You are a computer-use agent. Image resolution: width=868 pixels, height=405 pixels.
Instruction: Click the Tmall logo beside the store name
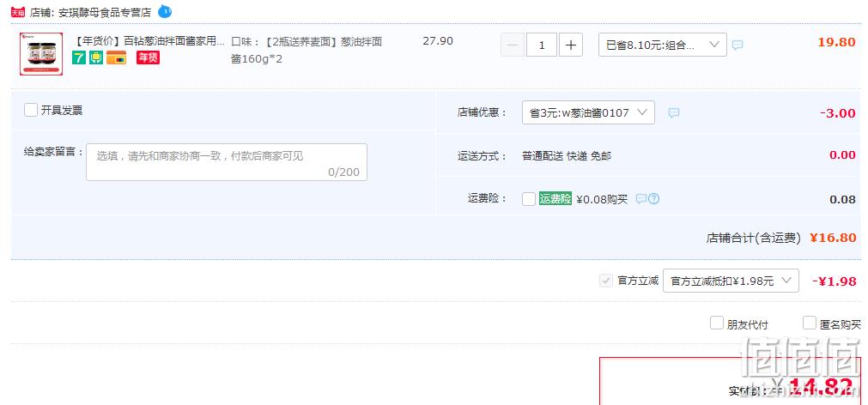(x=18, y=12)
